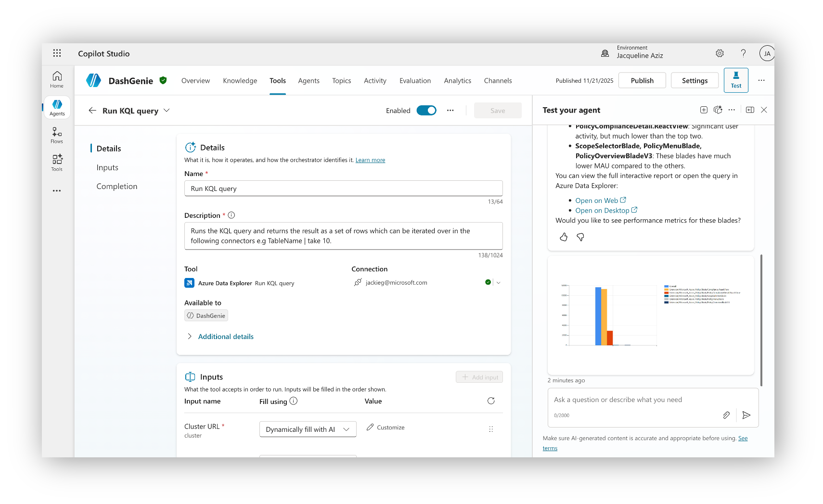The width and height of the screenshot is (823, 504).
Task: Open the Activity tab
Action: (x=375, y=81)
